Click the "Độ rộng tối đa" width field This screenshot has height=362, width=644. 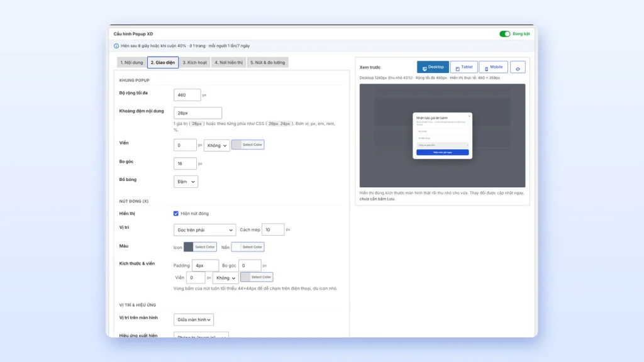(187, 95)
